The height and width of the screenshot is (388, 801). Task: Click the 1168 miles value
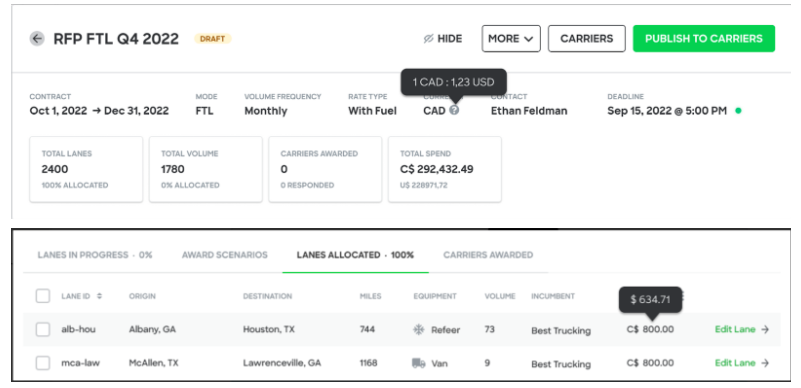click(x=368, y=363)
